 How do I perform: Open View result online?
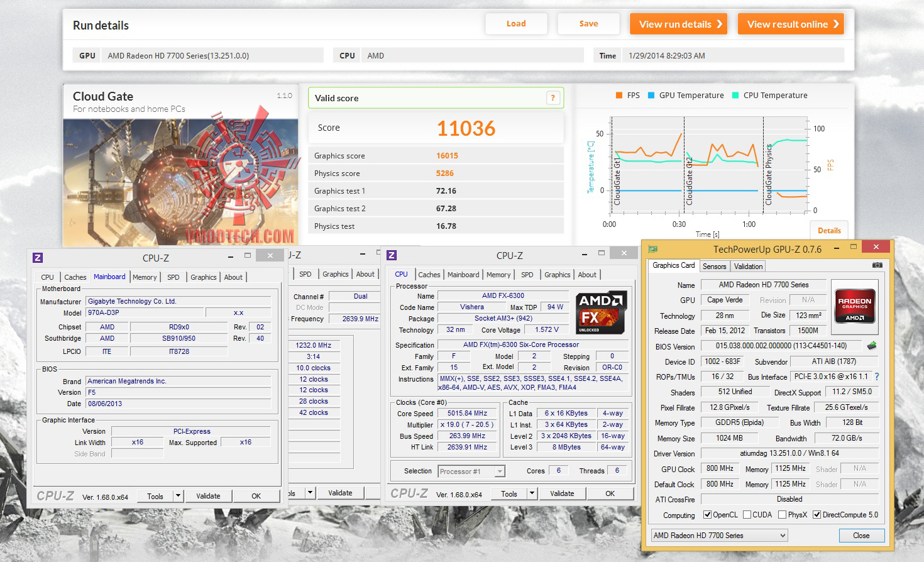[x=791, y=24]
